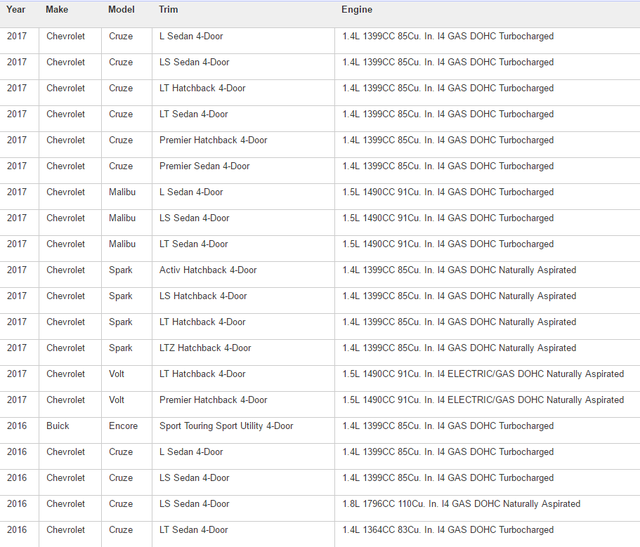This screenshot has width=640, height=547.
Task: Select 'LS Hatchback 4-Door' trim cell
Action: point(203,296)
